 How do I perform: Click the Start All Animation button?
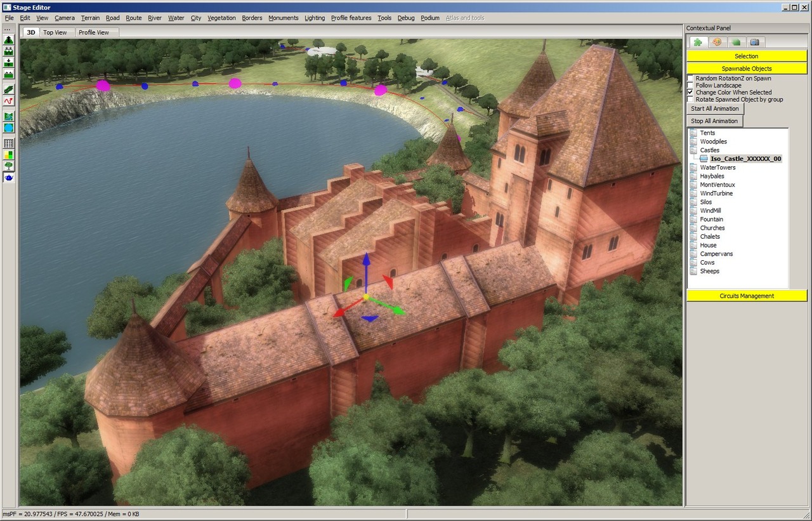tap(714, 109)
